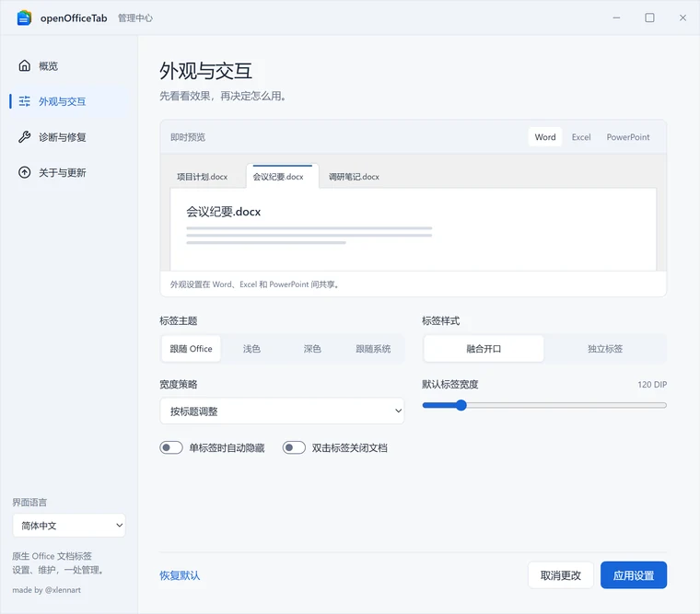Image resolution: width=700 pixels, height=614 pixels.
Task: Click the wrench icon beside 诊断与修复
Action: [x=25, y=137]
